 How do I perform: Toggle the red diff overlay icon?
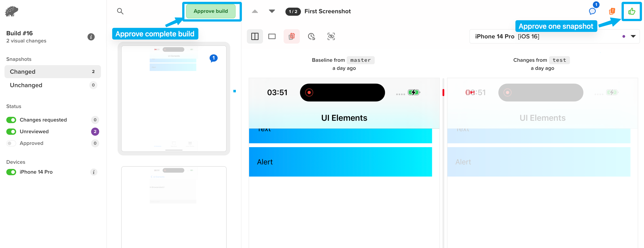tap(291, 37)
